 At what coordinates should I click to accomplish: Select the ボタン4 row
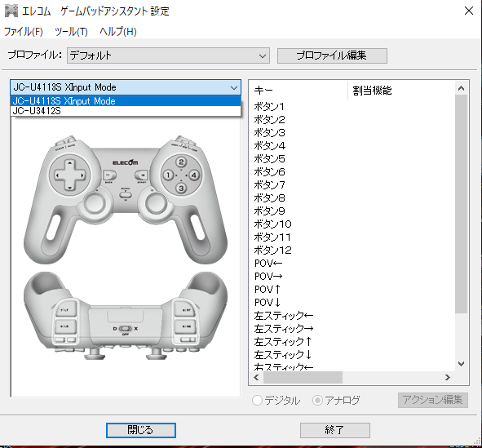coord(352,146)
